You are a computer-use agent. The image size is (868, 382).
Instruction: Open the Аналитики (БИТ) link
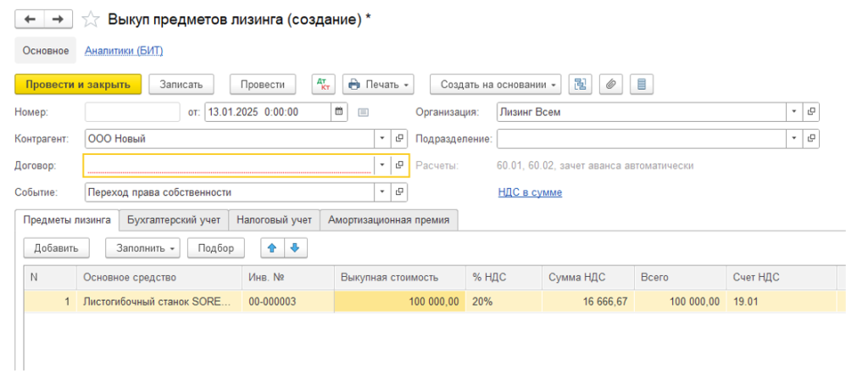point(124,51)
